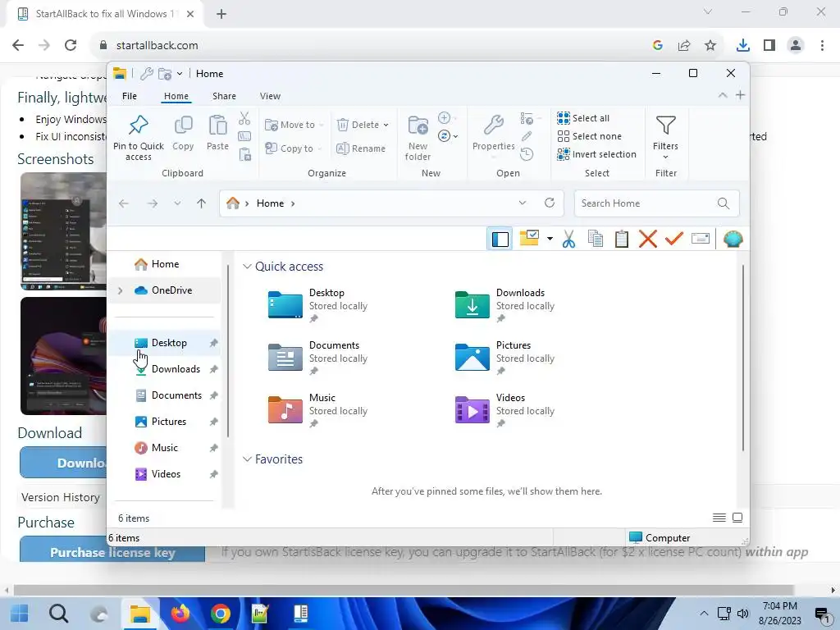Click the Copy ribbon button
840x630 pixels.
183,134
